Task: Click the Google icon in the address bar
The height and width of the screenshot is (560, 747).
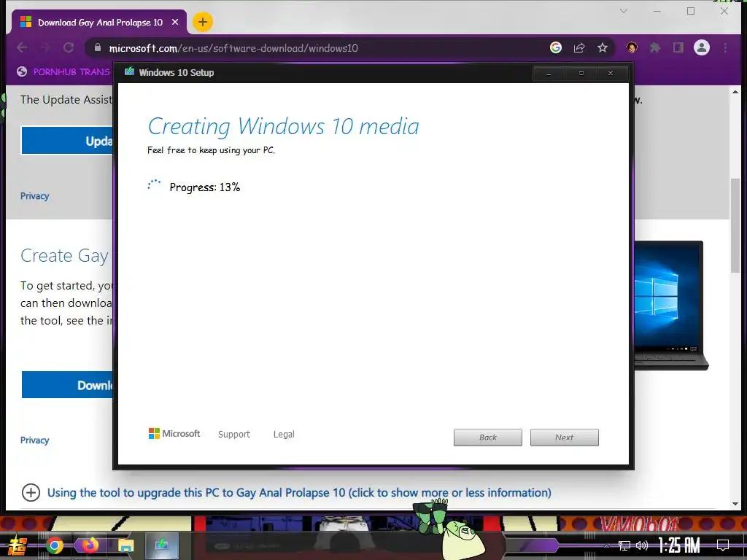Action: [x=555, y=47]
